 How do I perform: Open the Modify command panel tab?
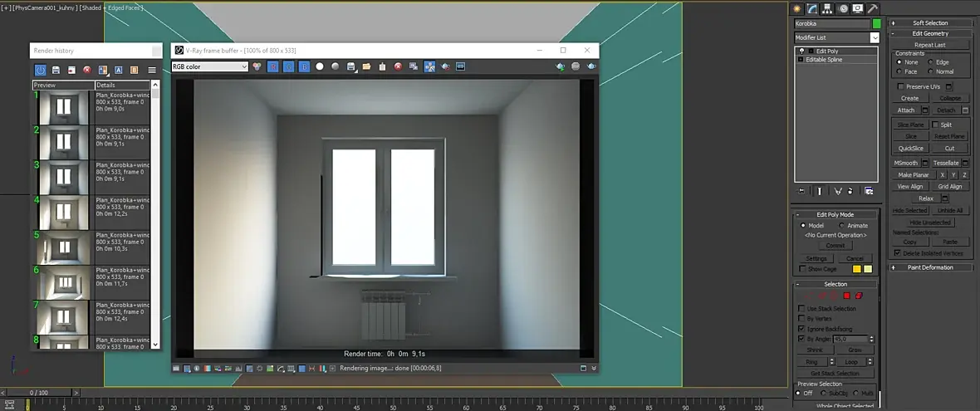tap(812, 9)
